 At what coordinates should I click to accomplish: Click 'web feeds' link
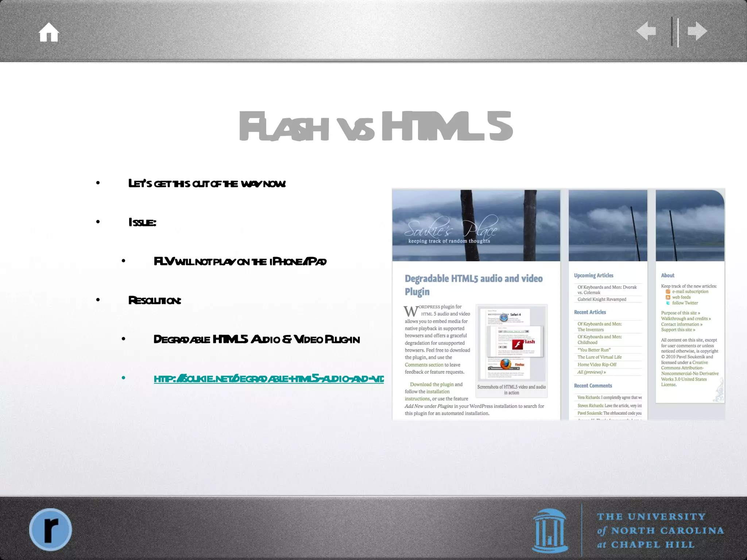point(681,297)
